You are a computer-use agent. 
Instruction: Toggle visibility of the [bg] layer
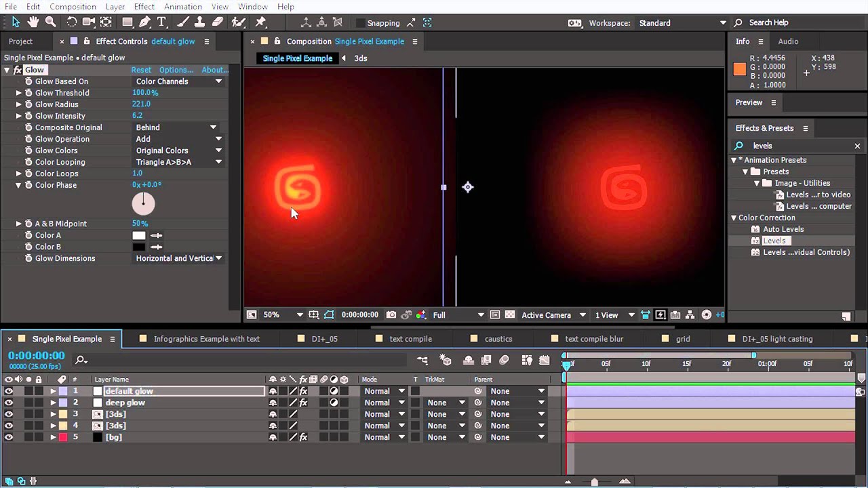click(8, 437)
